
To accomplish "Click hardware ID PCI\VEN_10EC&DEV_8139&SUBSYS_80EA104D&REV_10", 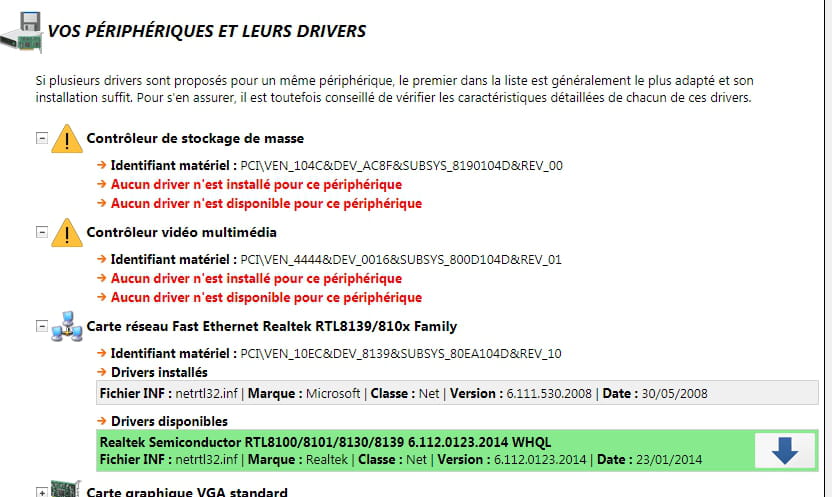I will coord(401,353).
